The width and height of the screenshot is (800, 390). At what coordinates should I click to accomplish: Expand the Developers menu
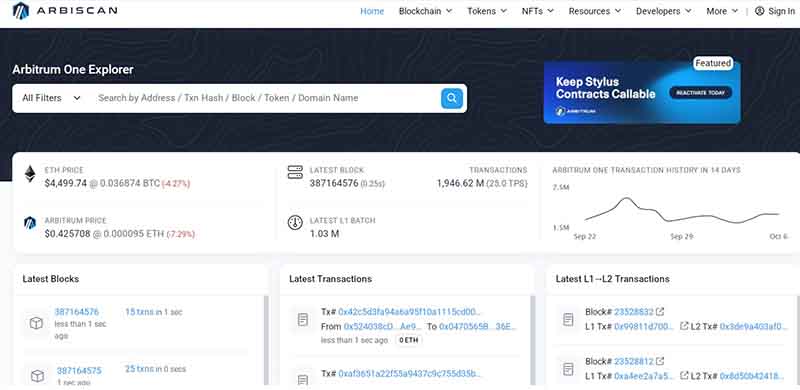[664, 11]
